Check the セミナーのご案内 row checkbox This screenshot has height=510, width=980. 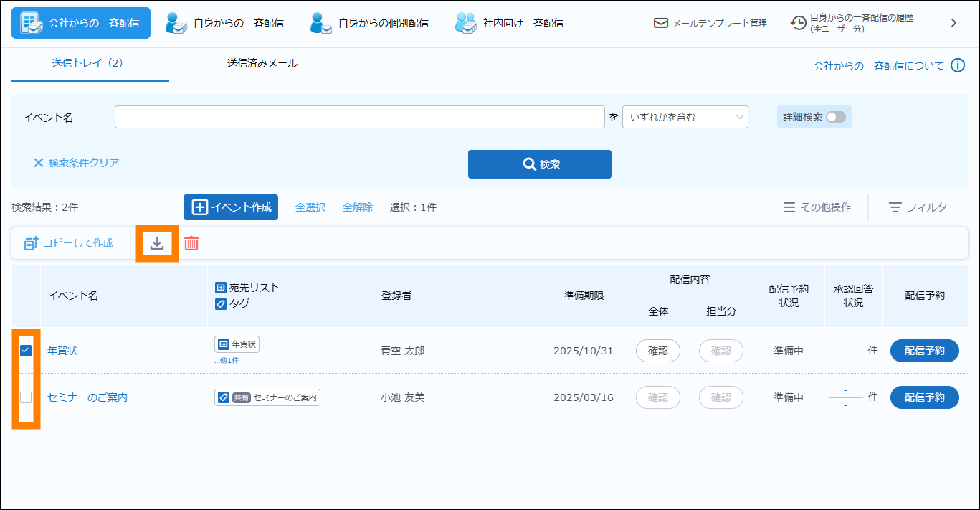(x=26, y=397)
